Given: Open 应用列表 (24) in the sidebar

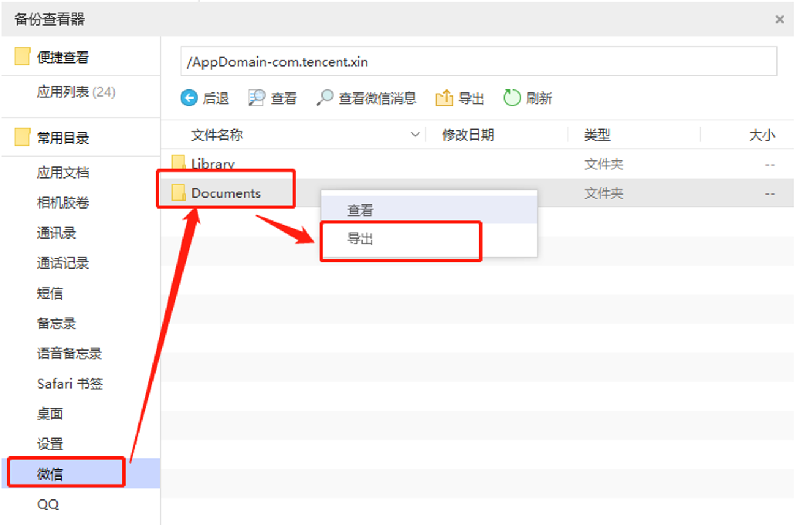Looking at the screenshot, I should (x=76, y=92).
